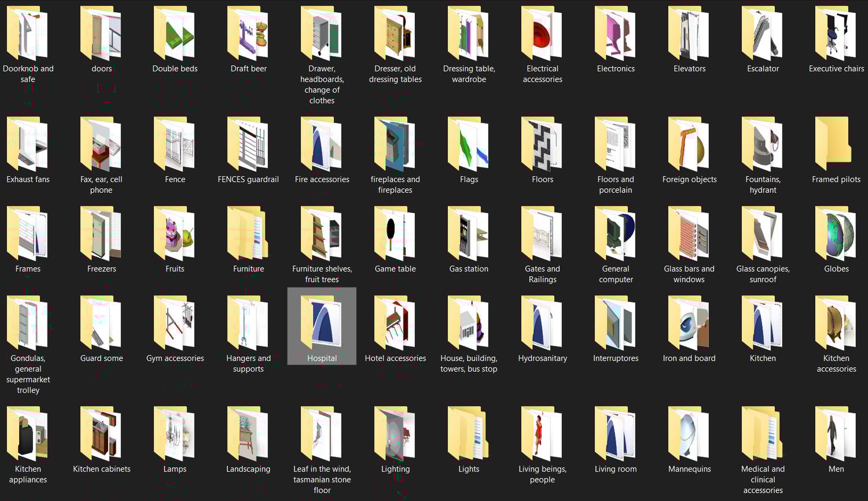The width and height of the screenshot is (868, 501).
Task: Select the Electronics folder icon
Action: (616, 33)
